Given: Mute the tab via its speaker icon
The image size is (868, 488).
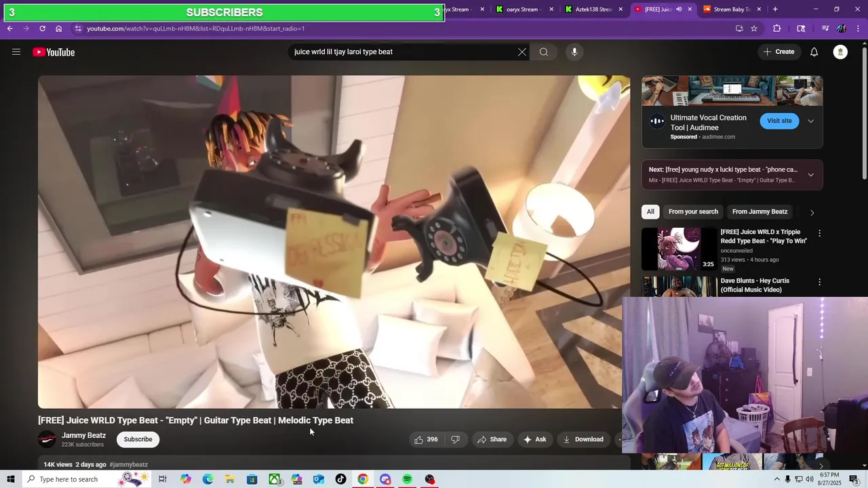Looking at the screenshot, I should pos(679,9).
